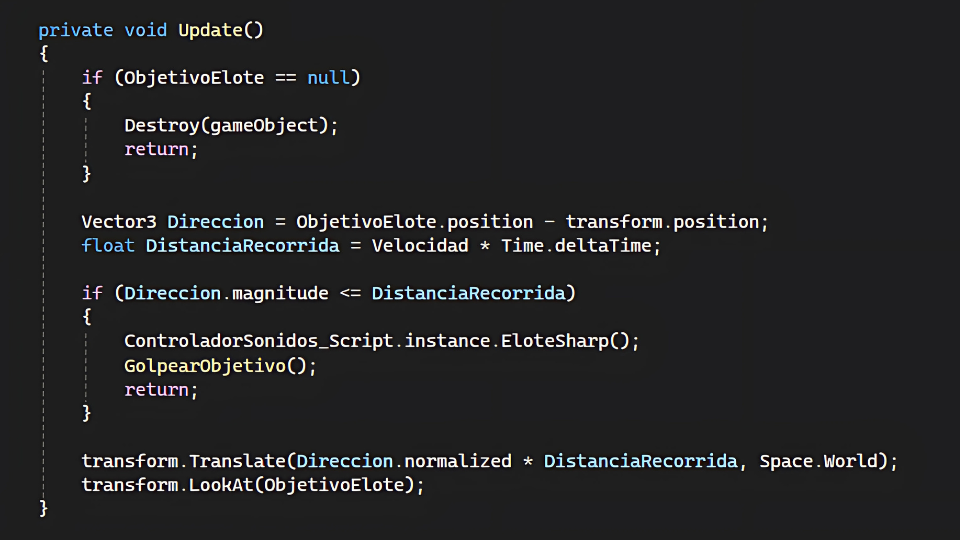Click the private access modifier
The width and height of the screenshot is (960, 540).
(76, 30)
